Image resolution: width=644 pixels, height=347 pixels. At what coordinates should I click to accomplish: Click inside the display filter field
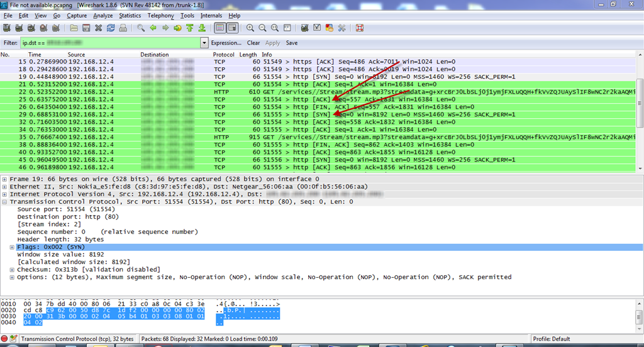click(x=113, y=43)
